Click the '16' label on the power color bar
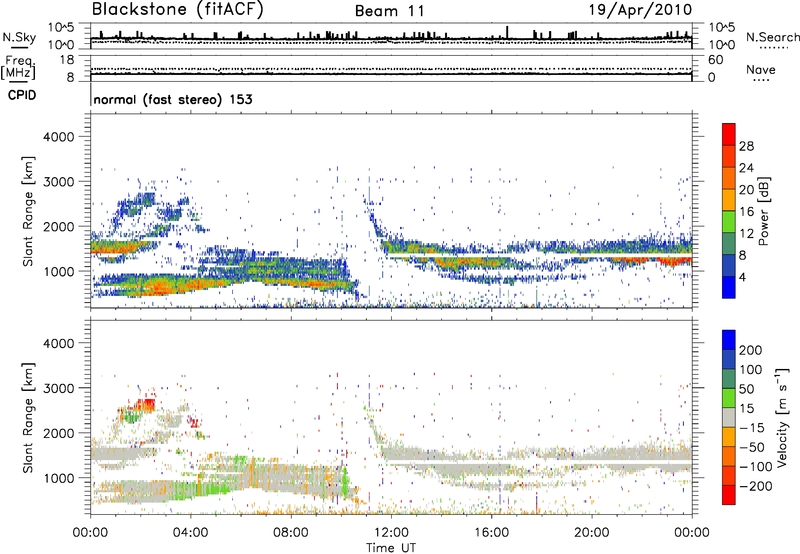This screenshot has width=800, height=554. pos(746,212)
